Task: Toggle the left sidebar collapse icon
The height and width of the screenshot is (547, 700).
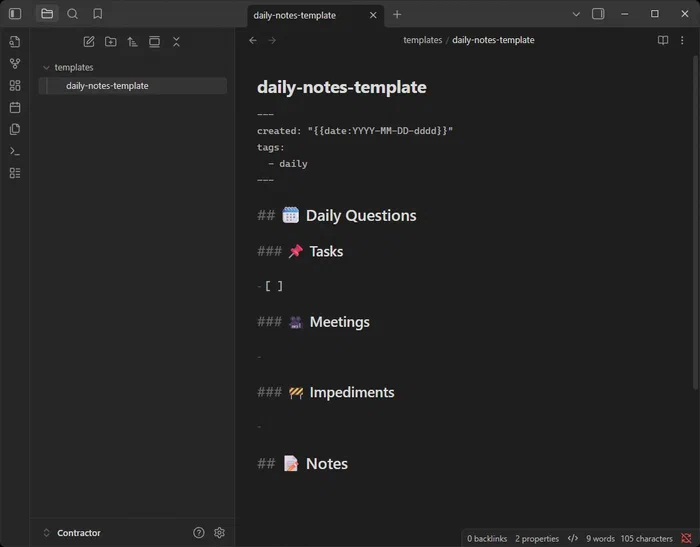Action: (x=15, y=14)
